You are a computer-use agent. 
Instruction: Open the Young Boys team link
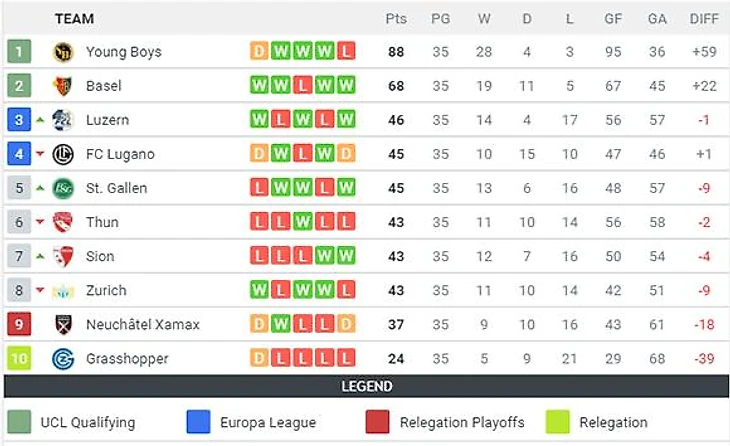point(123,52)
